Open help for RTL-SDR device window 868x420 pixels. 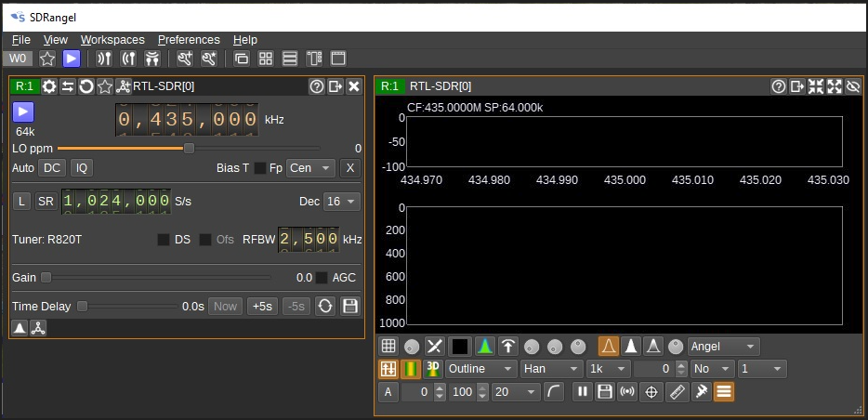click(317, 86)
